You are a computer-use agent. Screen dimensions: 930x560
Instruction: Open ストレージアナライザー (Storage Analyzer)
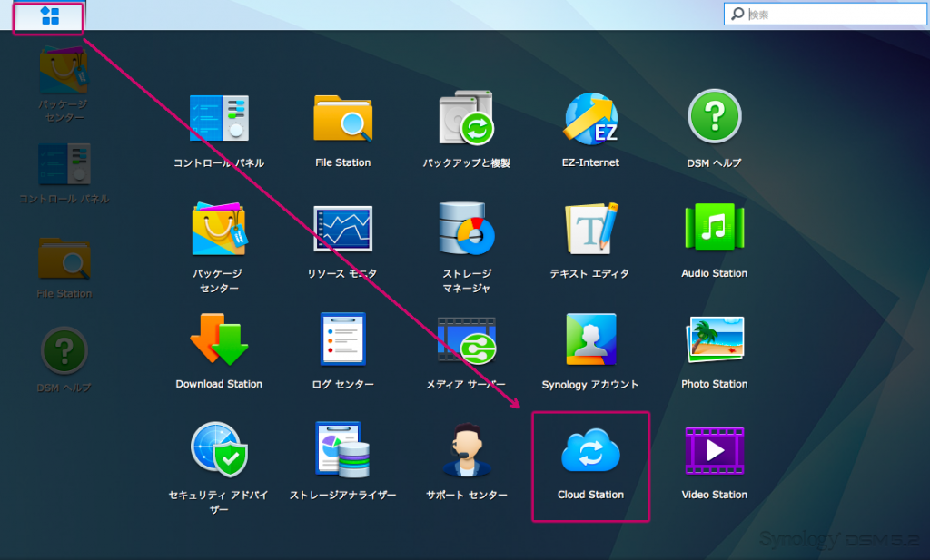click(x=342, y=451)
